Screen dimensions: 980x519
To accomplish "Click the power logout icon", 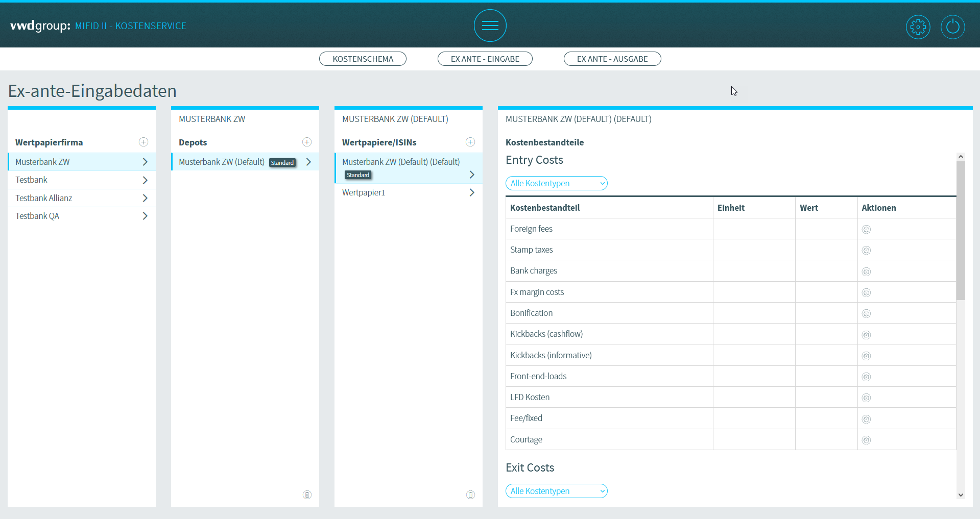I will tap(952, 27).
